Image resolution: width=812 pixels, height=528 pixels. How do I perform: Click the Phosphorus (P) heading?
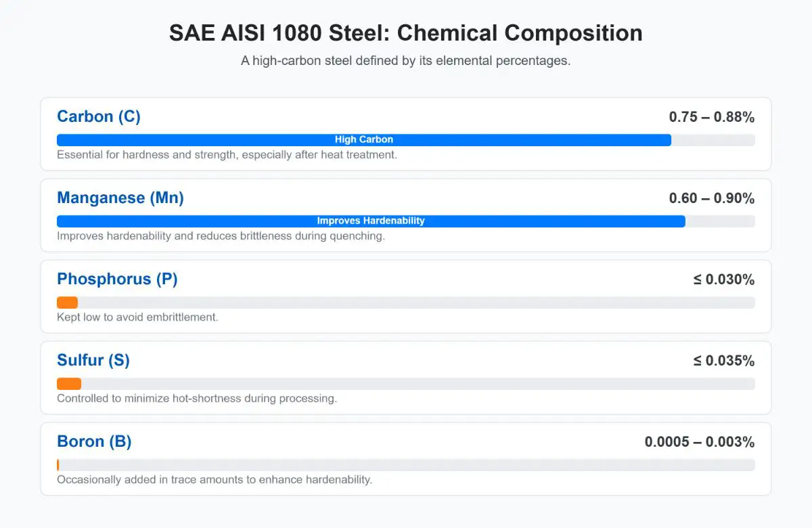click(117, 279)
